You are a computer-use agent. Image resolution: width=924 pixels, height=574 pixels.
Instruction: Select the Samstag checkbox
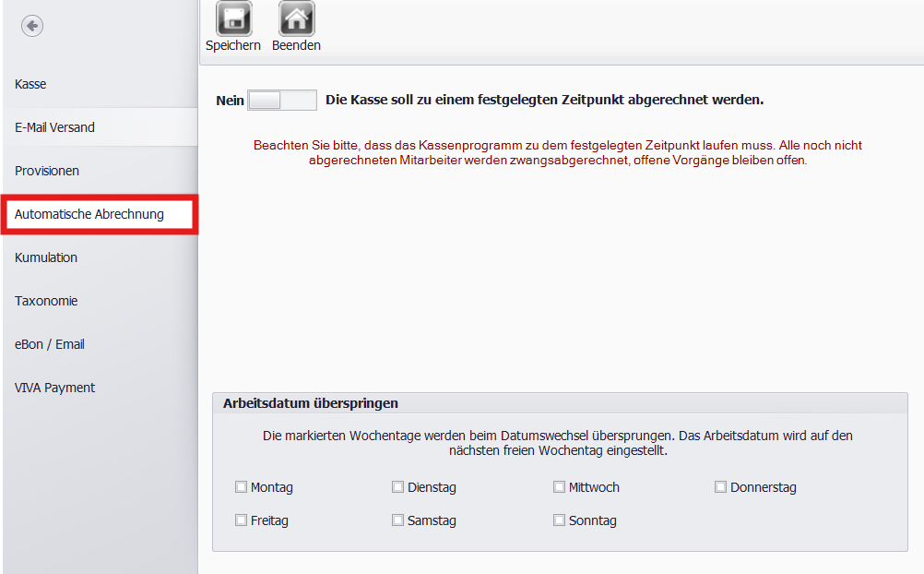click(397, 520)
